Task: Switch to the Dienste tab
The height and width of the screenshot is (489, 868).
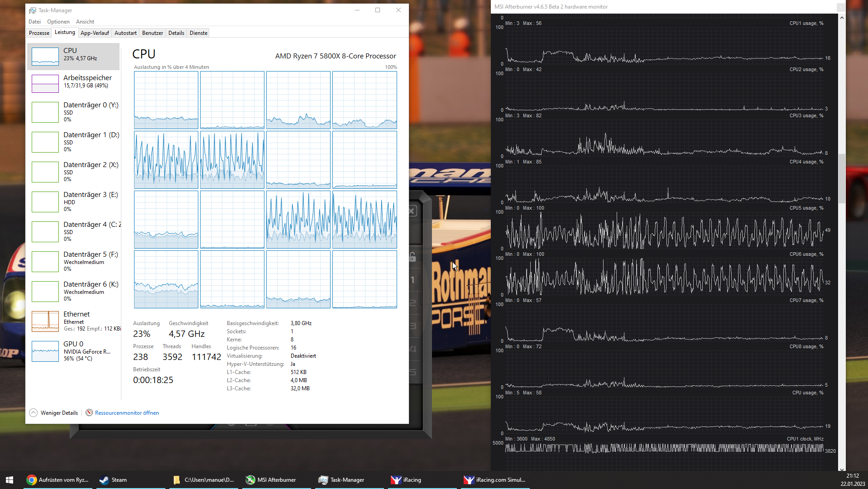Action: tap(198, 33)
